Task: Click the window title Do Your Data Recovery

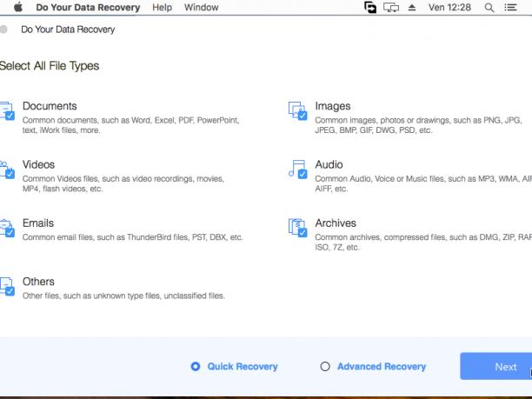Action: pyautogui.click(x=68, y=30)
